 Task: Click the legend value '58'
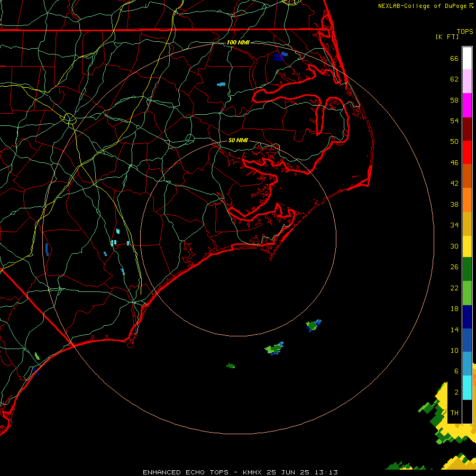coord(454,100)
